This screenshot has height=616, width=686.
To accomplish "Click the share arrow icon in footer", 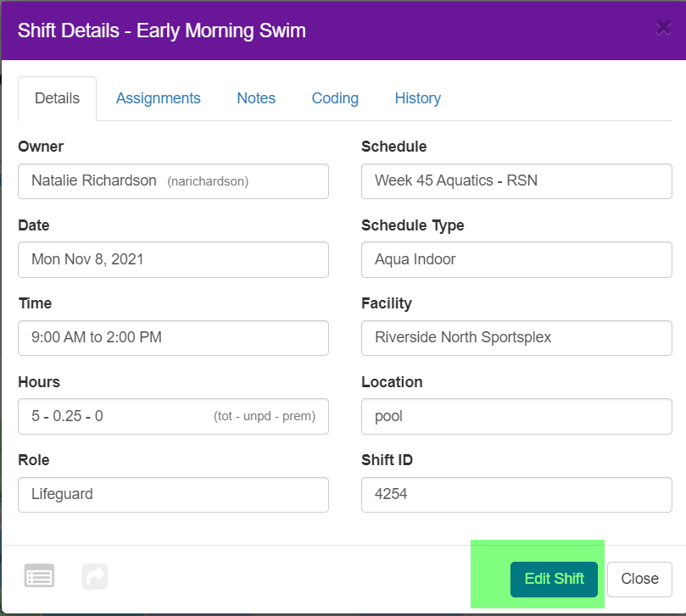I will coord(94,576).
